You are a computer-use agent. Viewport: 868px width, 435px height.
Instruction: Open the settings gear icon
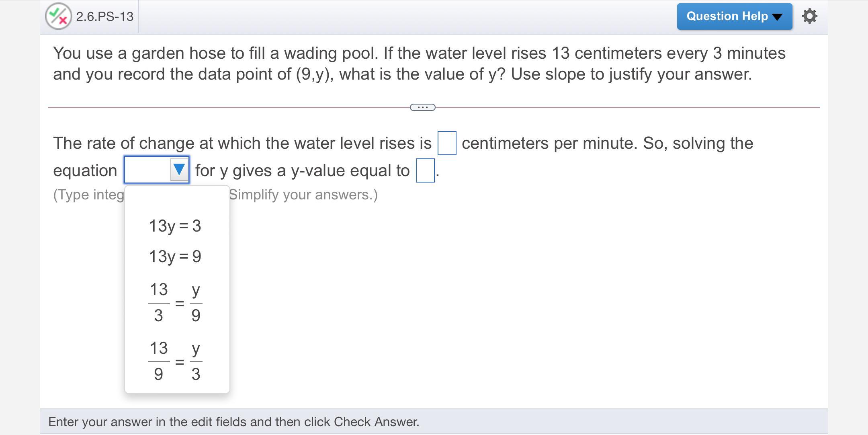tap(809, 16)
